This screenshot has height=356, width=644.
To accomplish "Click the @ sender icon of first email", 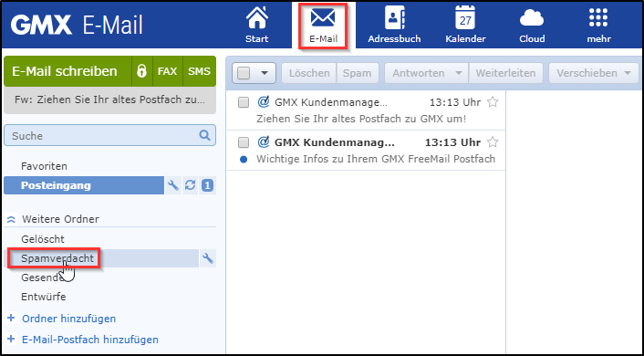I will (264, 101).
